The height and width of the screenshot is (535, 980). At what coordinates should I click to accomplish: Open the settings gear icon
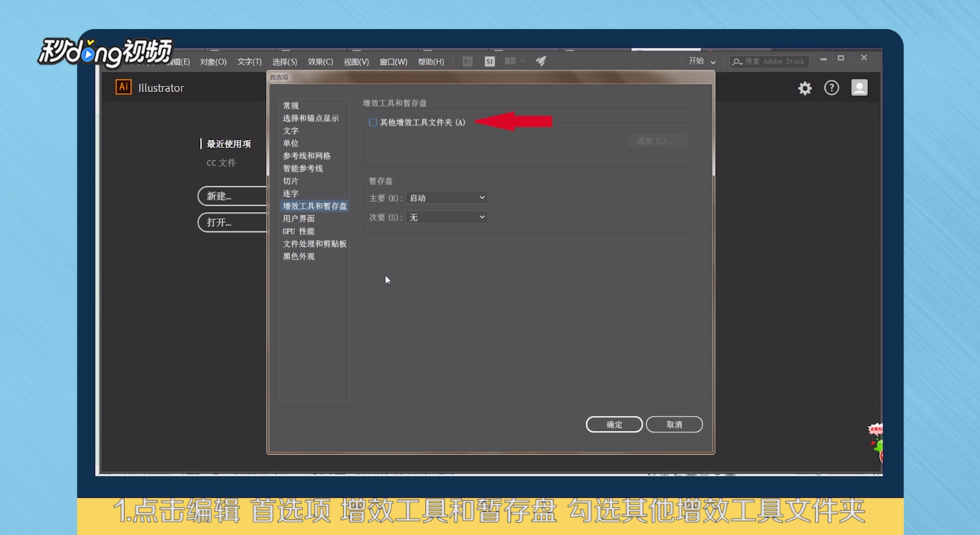tap(805, 88)
